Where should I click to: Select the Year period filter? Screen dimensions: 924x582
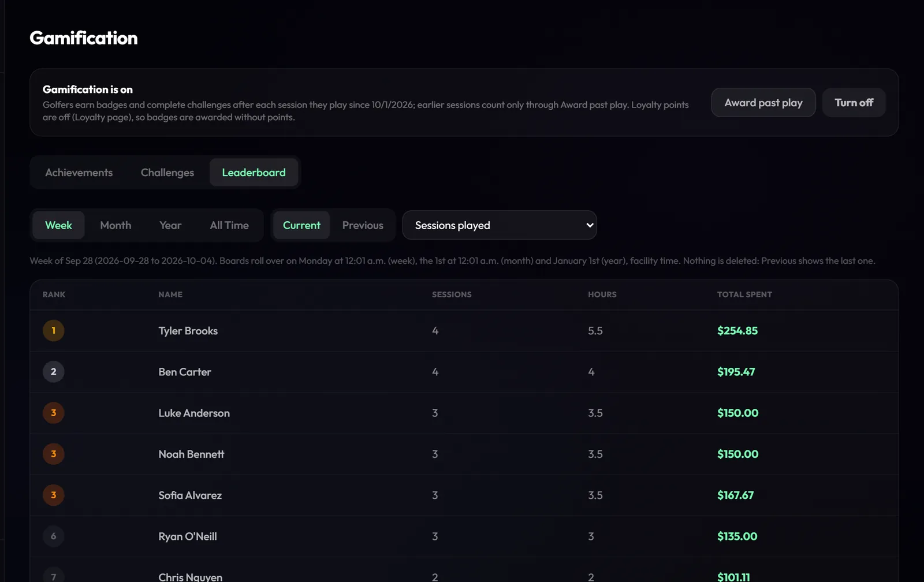[x=170, y=225]
